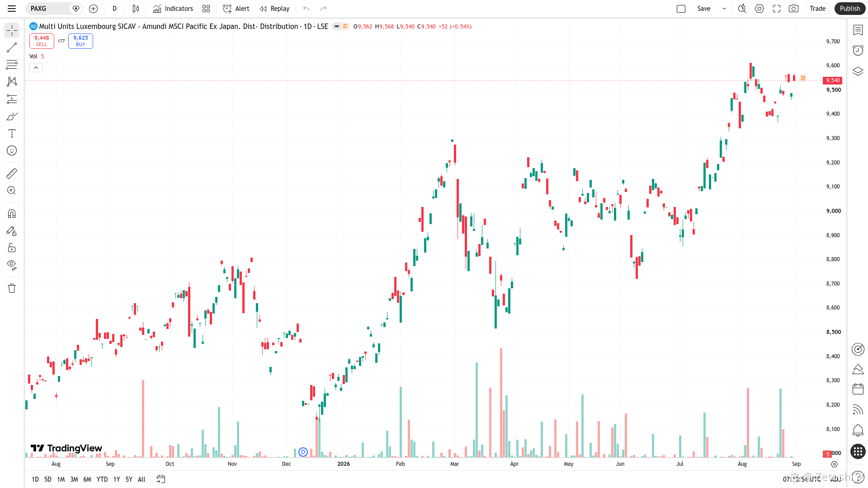Open the ideas stream feed icon
This screenshot has height=488, width=868.
pos(858,410)
